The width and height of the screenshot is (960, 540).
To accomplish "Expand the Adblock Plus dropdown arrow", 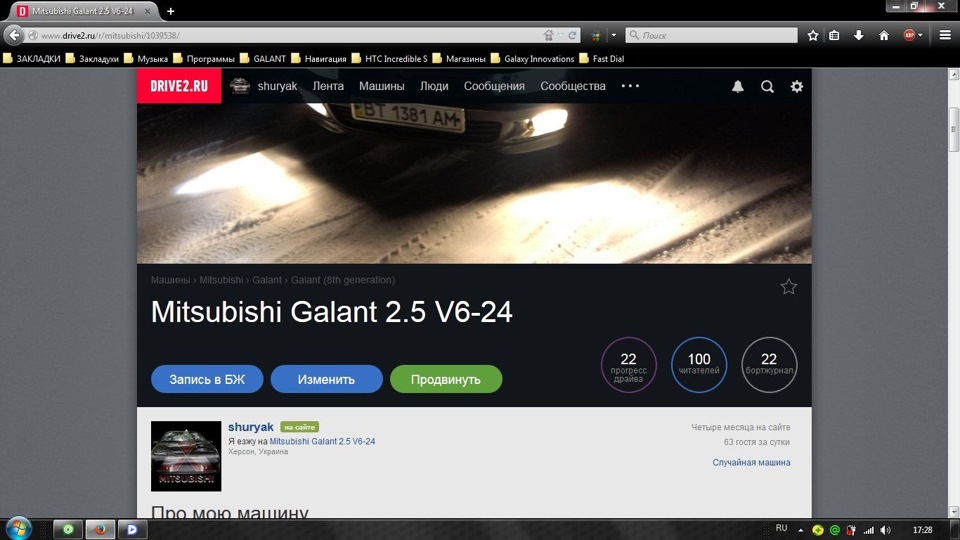I will 920,36.
